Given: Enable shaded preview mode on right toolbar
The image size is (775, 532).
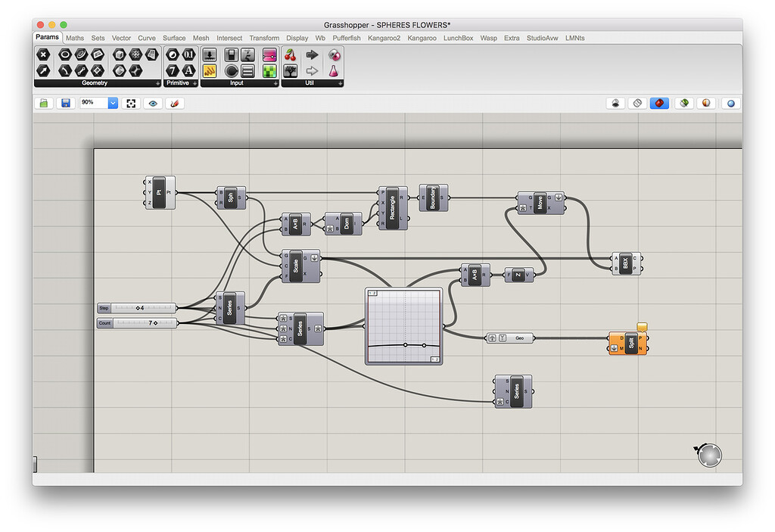Looking at the screenshot, I should [x=659, y=103].
